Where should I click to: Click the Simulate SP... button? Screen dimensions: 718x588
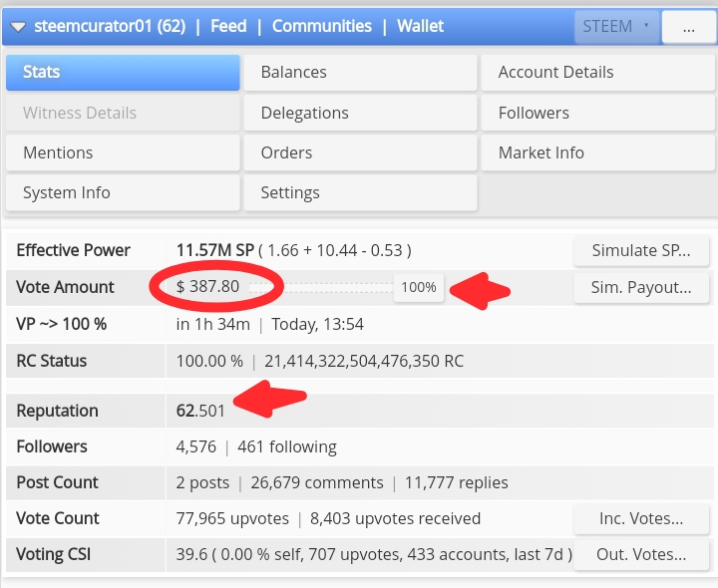click(x=641, y=250)
